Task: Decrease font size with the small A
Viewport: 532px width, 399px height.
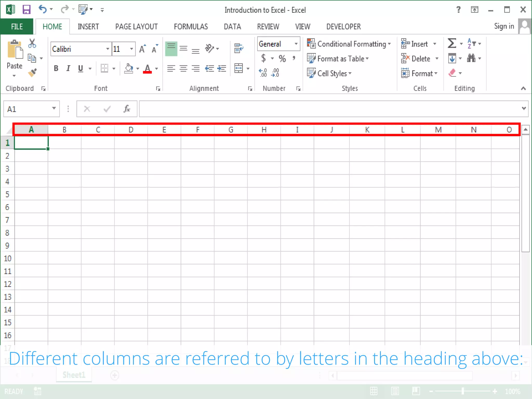Action: coord(155,49)
